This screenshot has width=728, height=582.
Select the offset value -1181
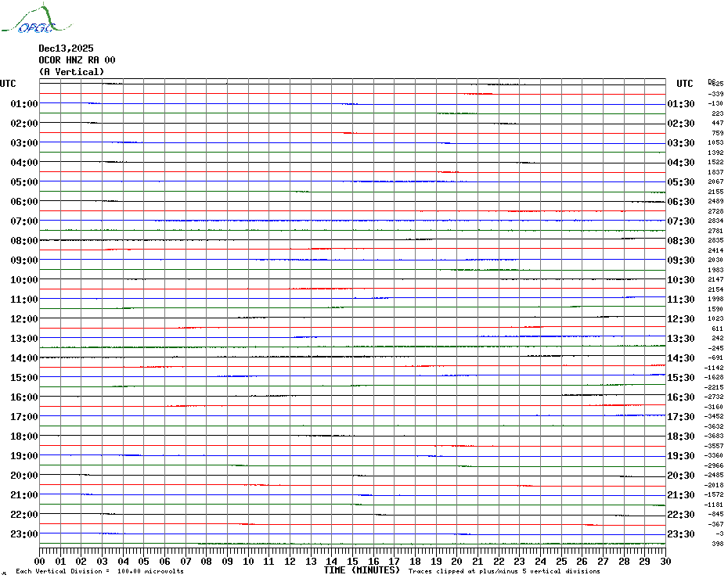[x=714, y=505]
